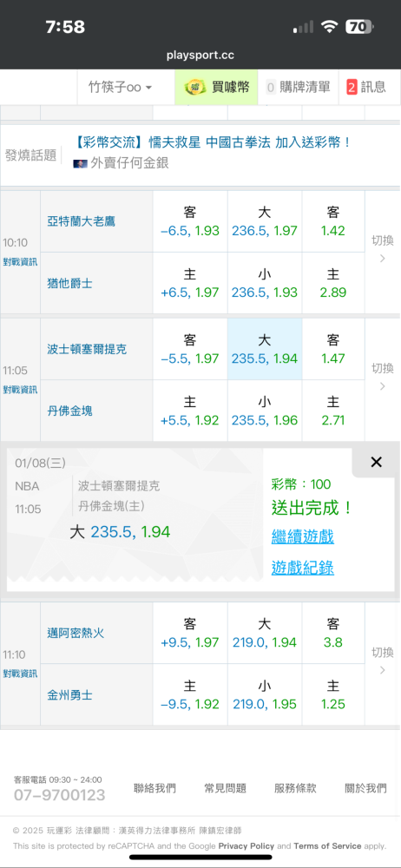401x868 pixels.
Task: Open Google Terms of Service link
Action: (327, 845)
